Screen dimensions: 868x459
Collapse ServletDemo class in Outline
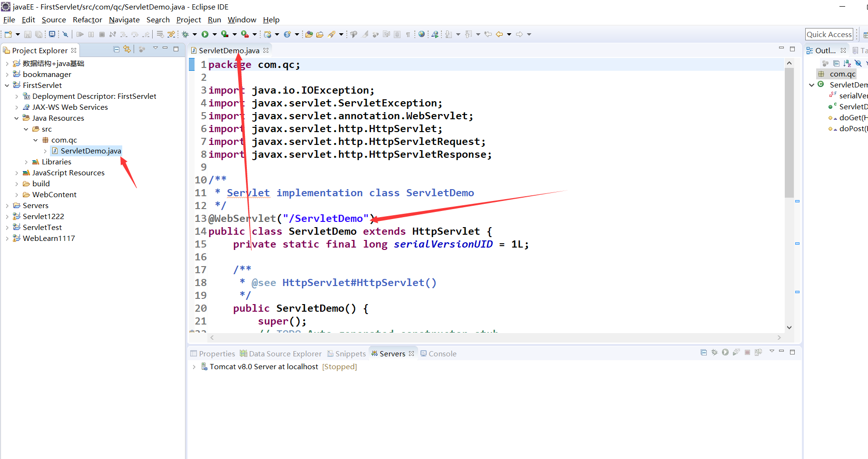pyautogui.click(x=812, y=85)
